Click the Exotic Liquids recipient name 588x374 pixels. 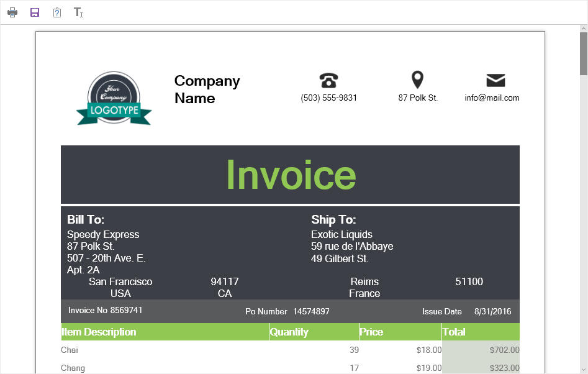click(341, 234)
